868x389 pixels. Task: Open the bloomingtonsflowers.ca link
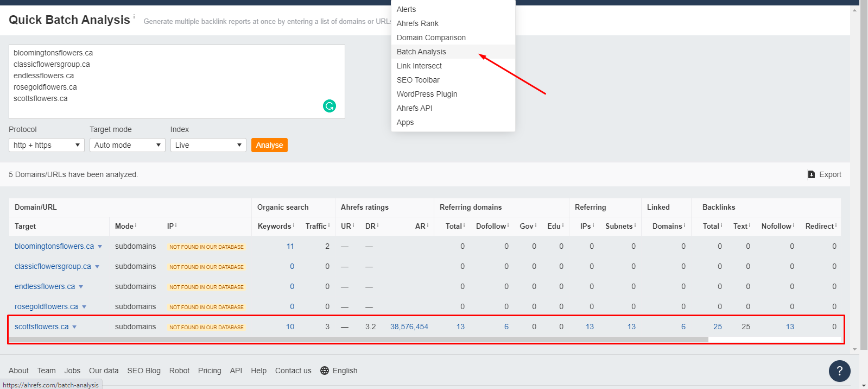[54, 246]
